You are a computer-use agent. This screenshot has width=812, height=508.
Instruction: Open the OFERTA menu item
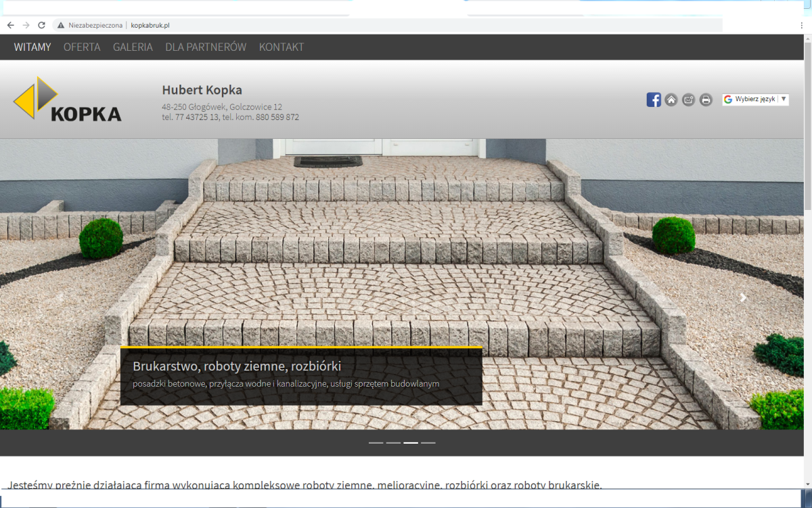pos(82,47)
